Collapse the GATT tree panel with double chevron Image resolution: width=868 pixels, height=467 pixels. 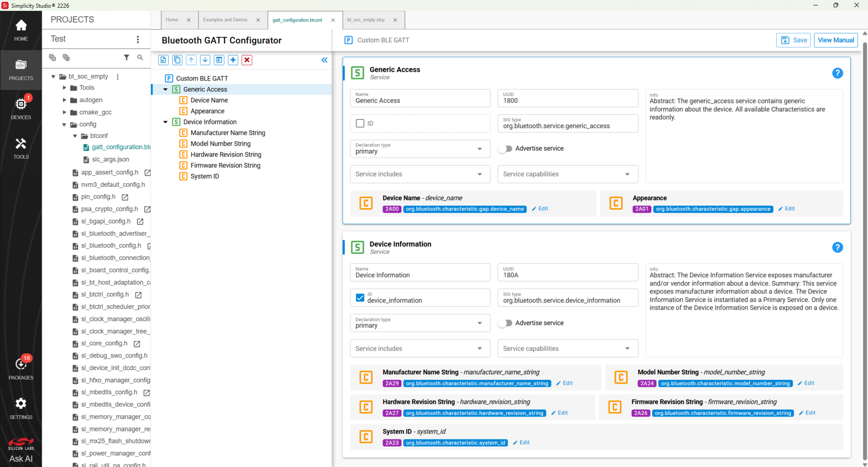coord(325,60)
